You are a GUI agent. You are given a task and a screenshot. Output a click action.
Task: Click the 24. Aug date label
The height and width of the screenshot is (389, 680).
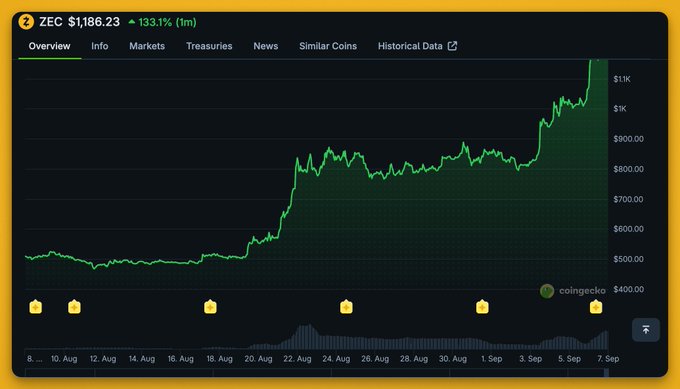[336, 359]
